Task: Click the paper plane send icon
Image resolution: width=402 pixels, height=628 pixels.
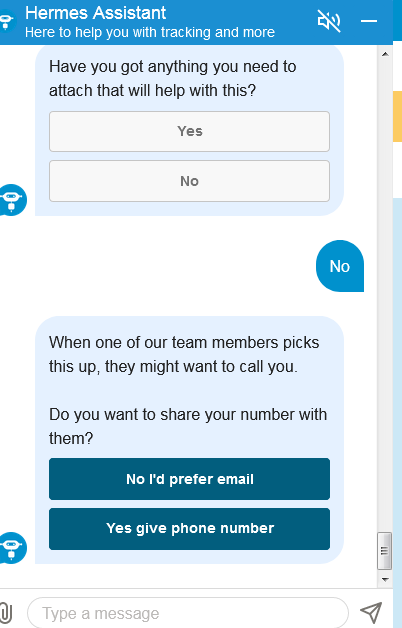Action: [371, 612]
